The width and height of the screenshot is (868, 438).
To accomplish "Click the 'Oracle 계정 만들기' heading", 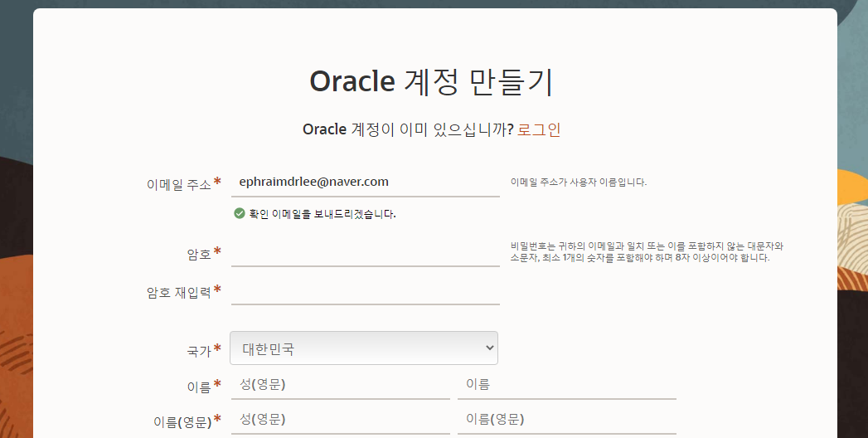I will [431, 81].
